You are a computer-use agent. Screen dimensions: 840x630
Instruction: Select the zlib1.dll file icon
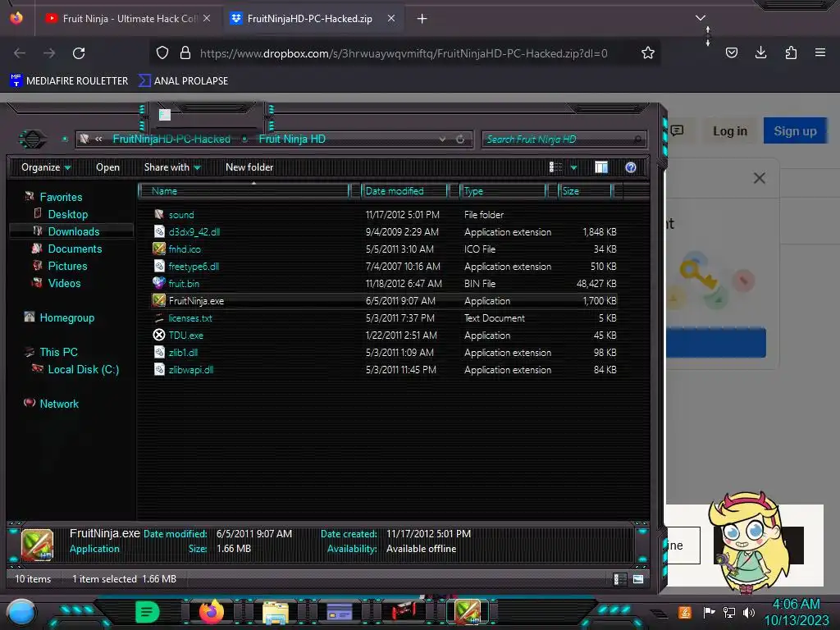click(159, 352)
